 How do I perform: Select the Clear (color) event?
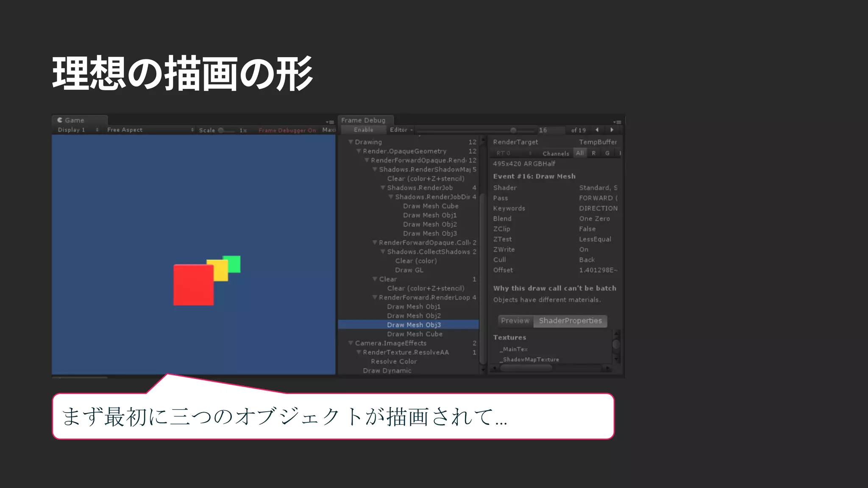pyautogui.click(x=416, y=261)
